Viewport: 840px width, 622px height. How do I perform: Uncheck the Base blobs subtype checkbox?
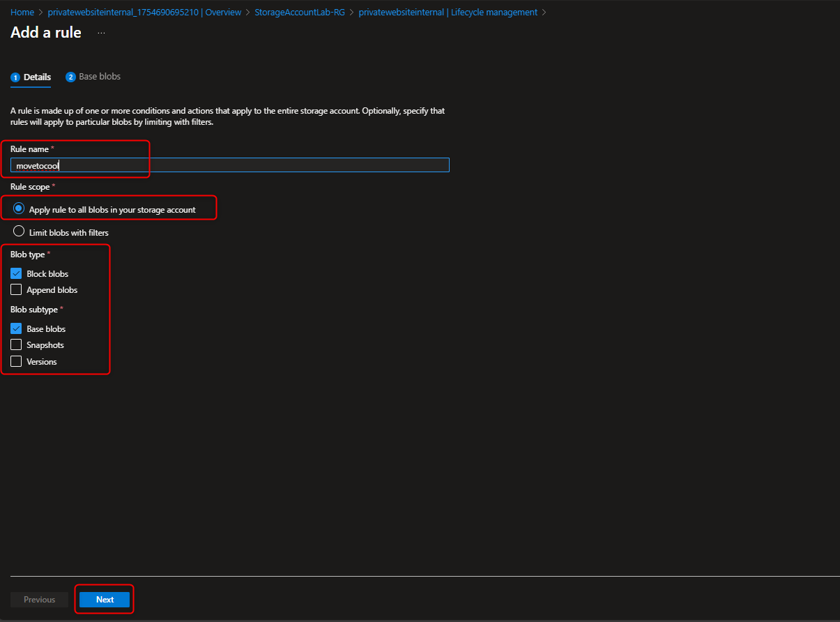(x=16, y=328)
